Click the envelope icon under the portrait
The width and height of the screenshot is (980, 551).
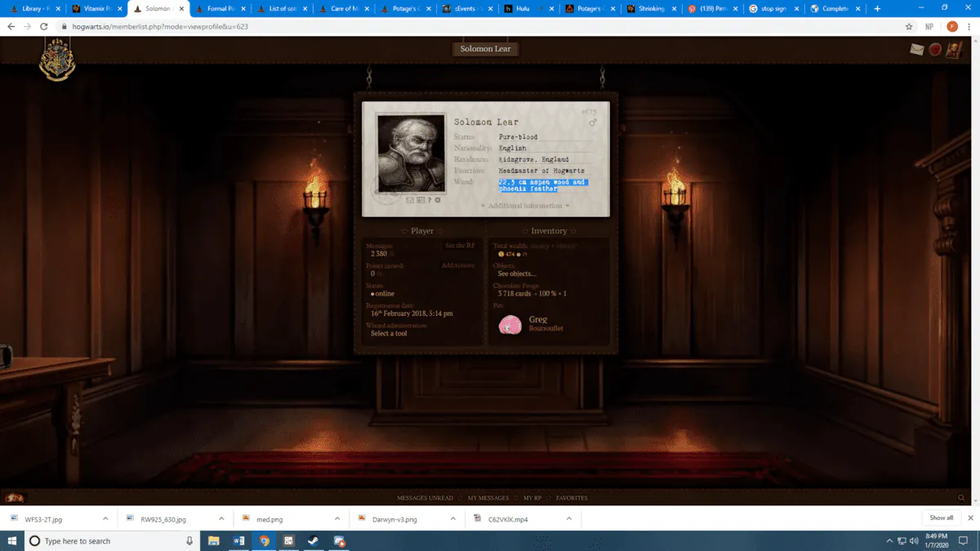410,200
